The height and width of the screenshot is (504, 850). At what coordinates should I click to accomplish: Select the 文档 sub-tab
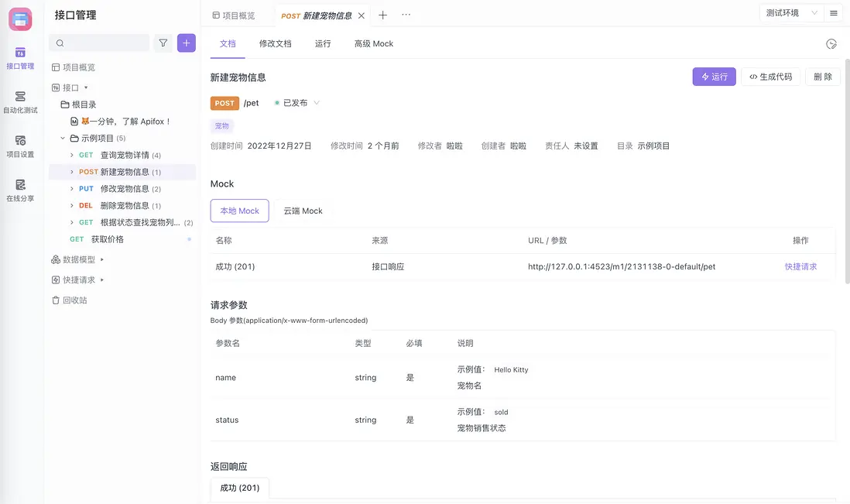coord(228,43)
